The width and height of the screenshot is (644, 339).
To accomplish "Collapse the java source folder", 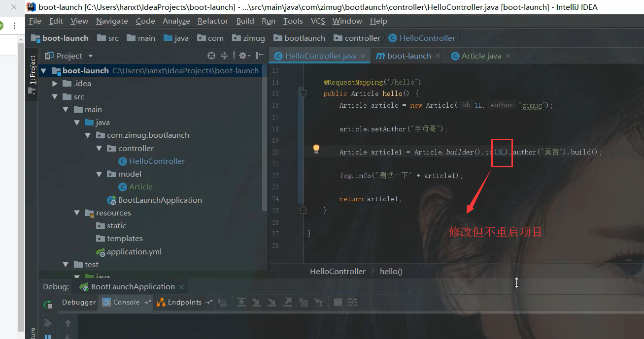I will pyautogui.click(x=77, y=122).
